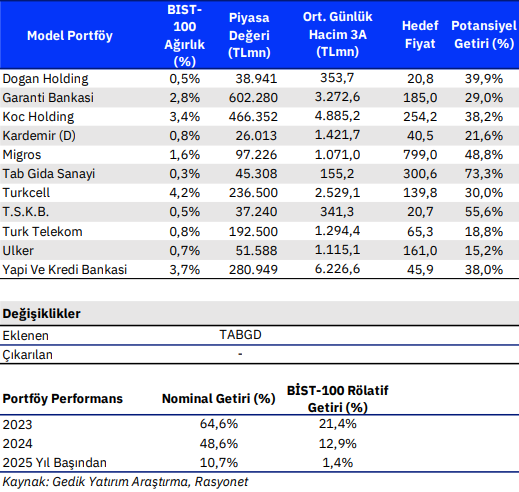Click Tab Gida Sanayi row name
Image resolution: width=519 pixels, height=492 pixels.
tap(49, 174)
